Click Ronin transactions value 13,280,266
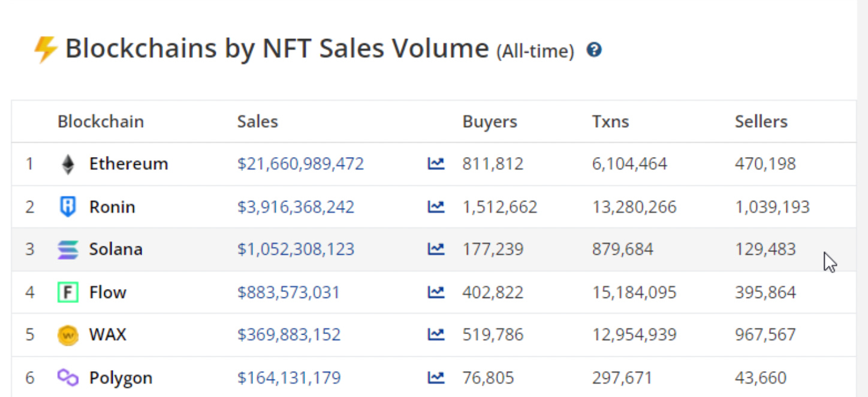The height and width of the screenshot is (397, 868). pos(634,207)
